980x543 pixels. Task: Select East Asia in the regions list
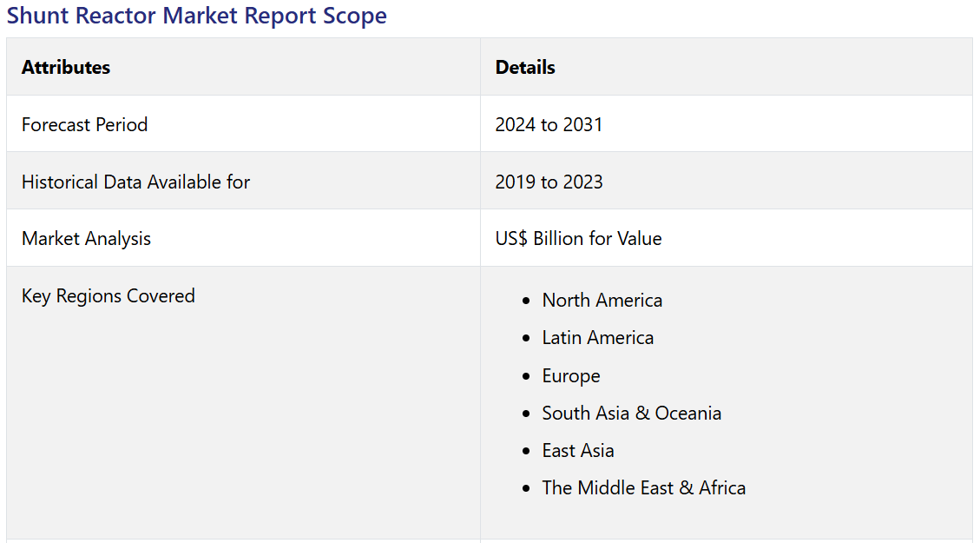coord(578,450)
